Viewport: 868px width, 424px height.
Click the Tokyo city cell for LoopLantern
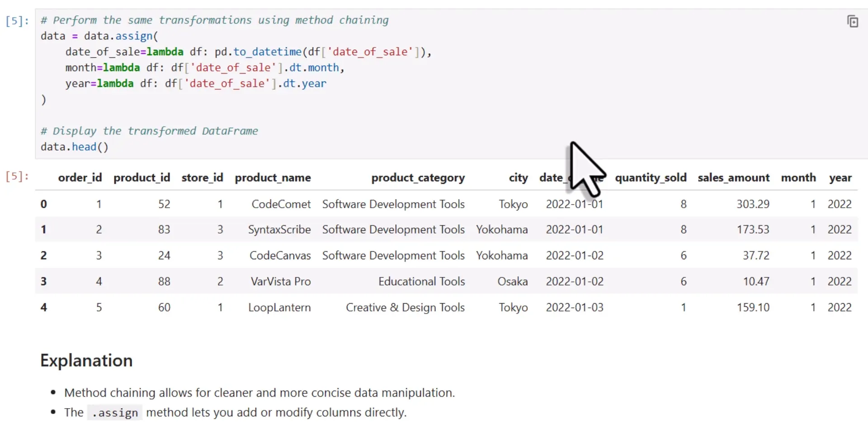coord(513,307)
